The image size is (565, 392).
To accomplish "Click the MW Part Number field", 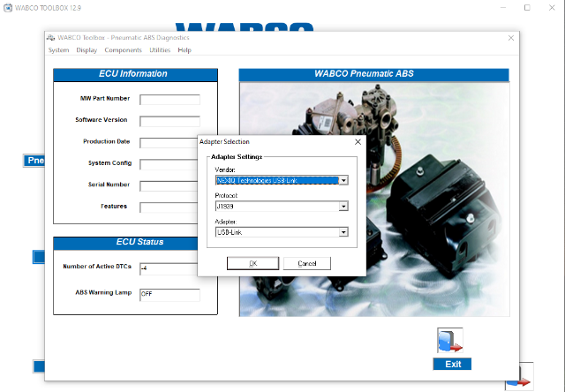I will tap(169, 100).
